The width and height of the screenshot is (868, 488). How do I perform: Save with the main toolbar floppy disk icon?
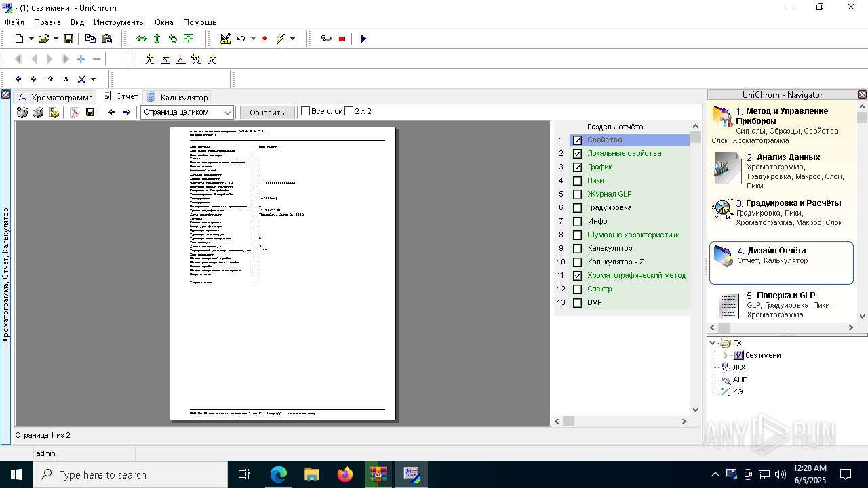(68, 39)
